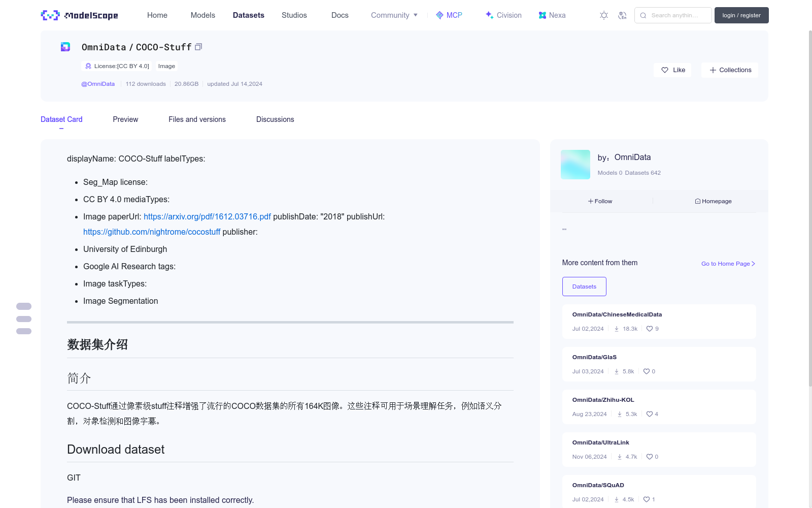Open OmniData/Zhihu-KOL dataset

coord(603,400)
